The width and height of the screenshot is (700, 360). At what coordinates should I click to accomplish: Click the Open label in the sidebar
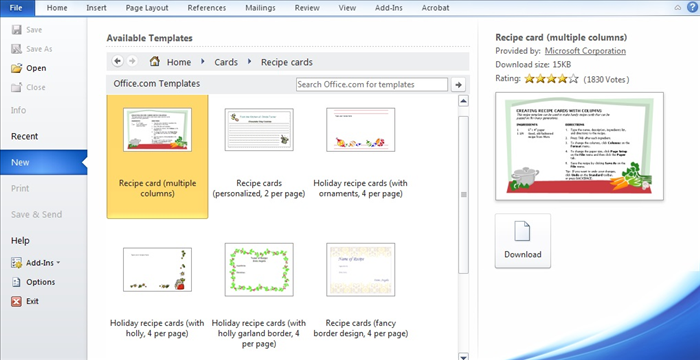[36, 68]
